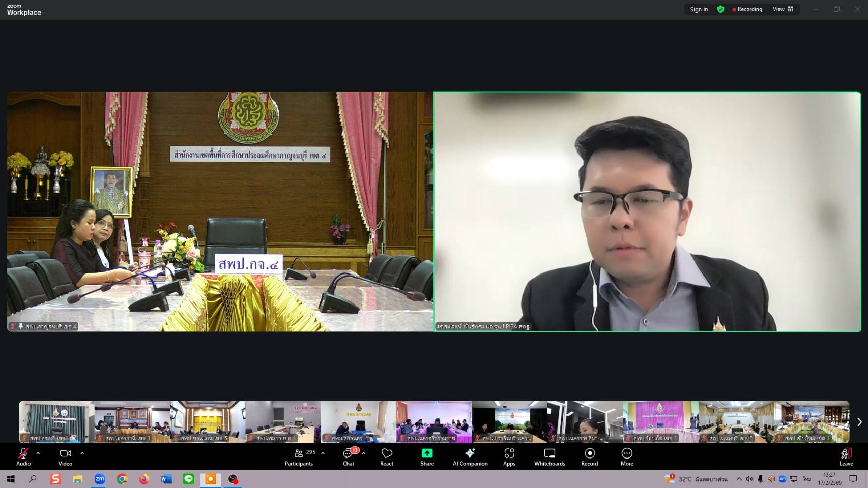Open the View layout menu
Viewport: 868px width, 488px height.
[x=783, y=9]
